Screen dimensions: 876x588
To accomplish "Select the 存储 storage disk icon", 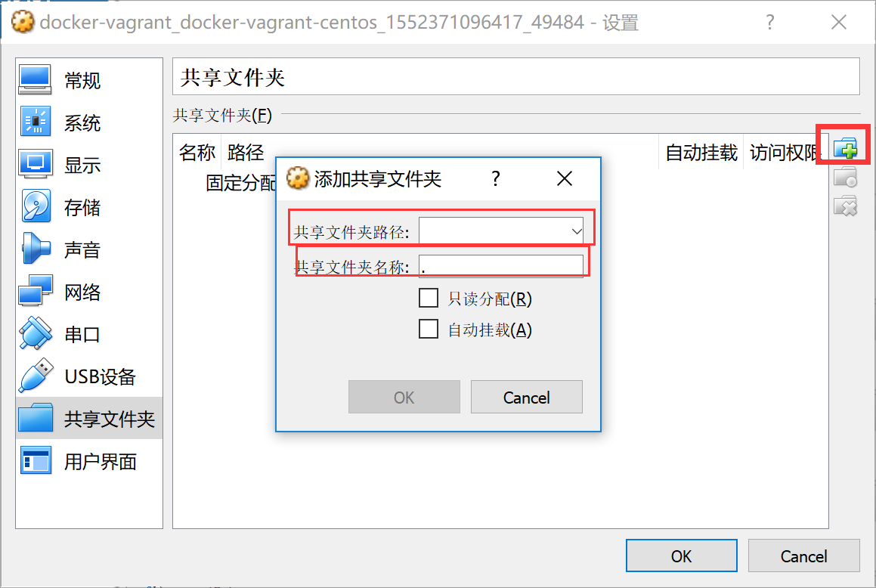I will coord(36,206).
